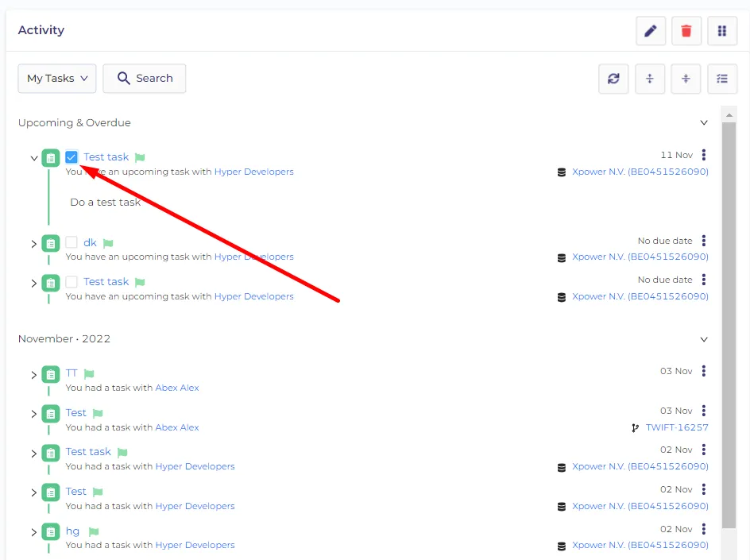Click the task list view icon
Viewport: 750px width, 560px height.
click(722, 79)
